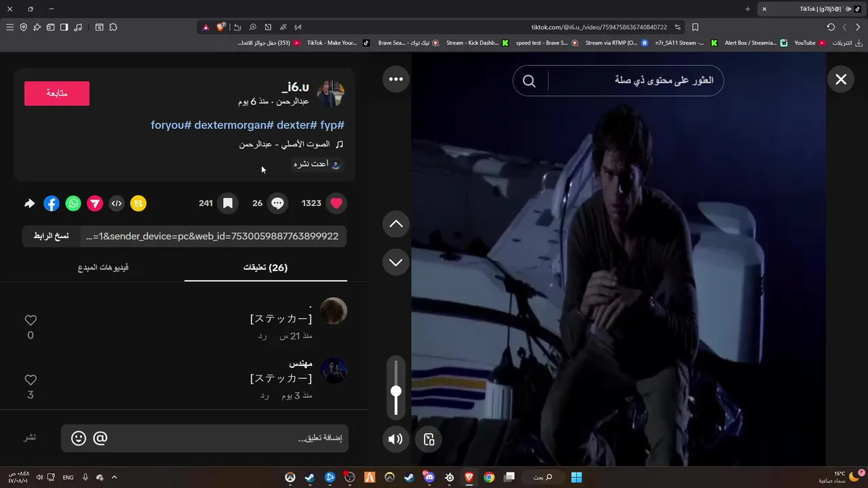Open comments via speech bubble icon
Viewport: 868px width, 488px height.
(x=277, y=203)
